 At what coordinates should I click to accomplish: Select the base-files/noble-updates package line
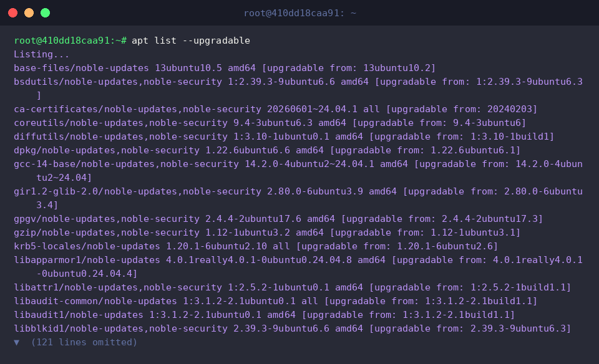click(x=225, y=68)
